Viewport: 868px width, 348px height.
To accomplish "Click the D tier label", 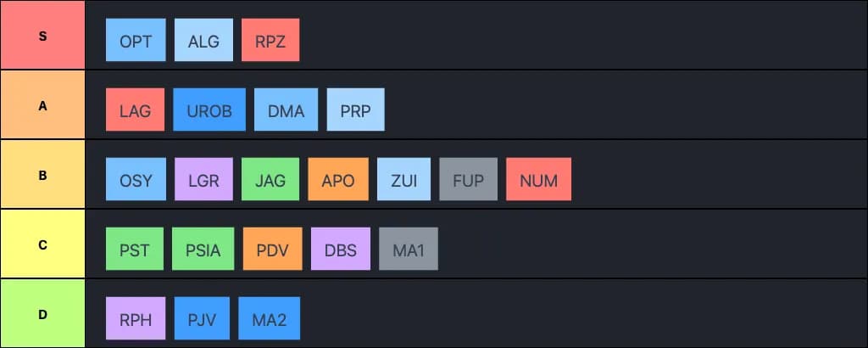I will click(x=42, y=314).
